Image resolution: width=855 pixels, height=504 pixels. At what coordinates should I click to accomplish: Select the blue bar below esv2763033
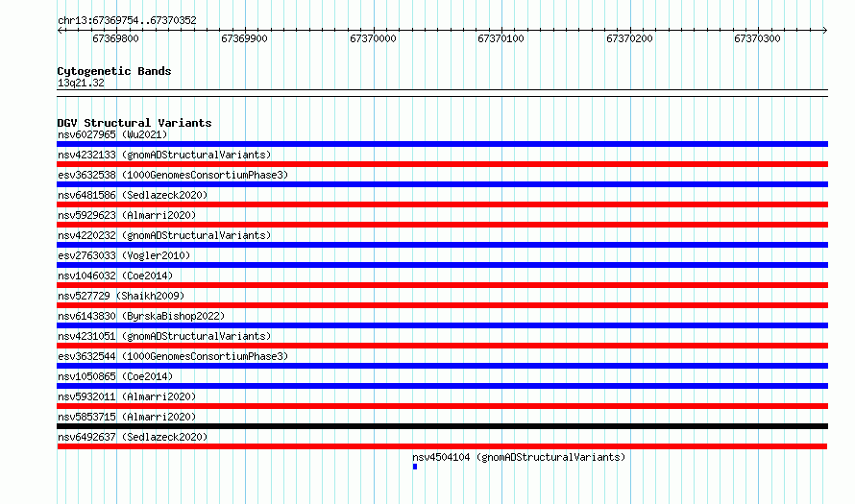442,265
